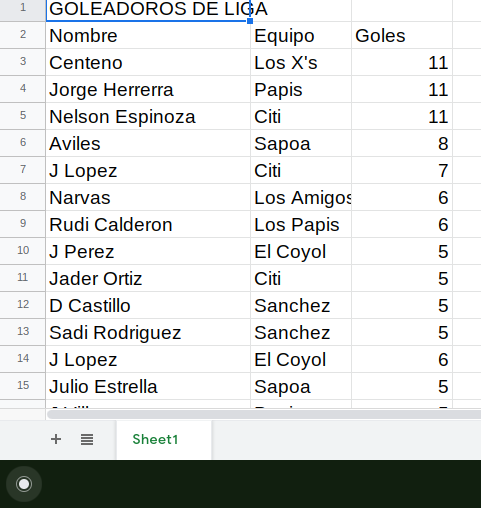Click the horizontal scrollbar below the grid
Viewport: 481px width, 508px height.
(264, 414)
